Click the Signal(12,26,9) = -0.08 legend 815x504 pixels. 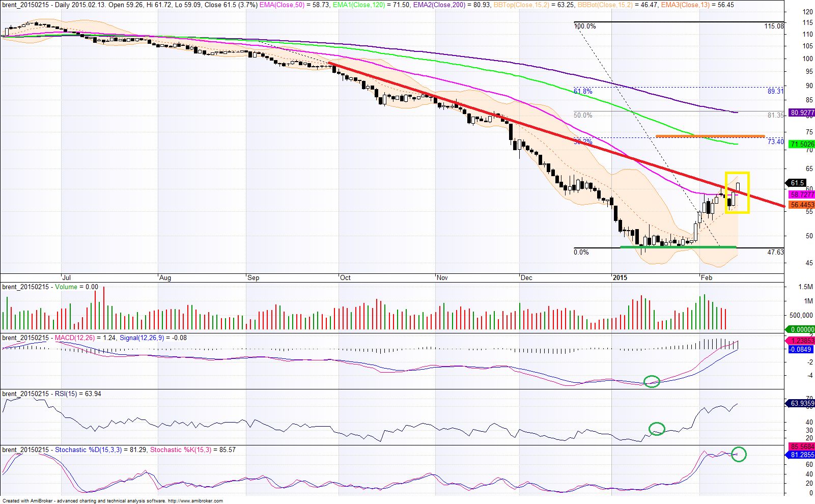pos(153,338)
